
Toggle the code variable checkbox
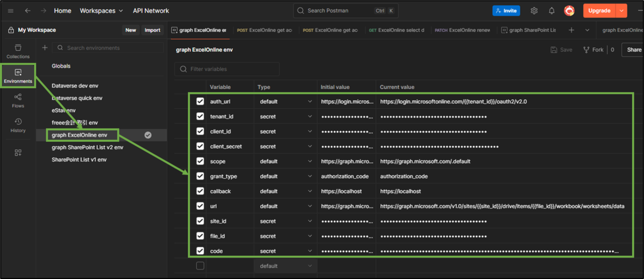[x=200, y=251]
